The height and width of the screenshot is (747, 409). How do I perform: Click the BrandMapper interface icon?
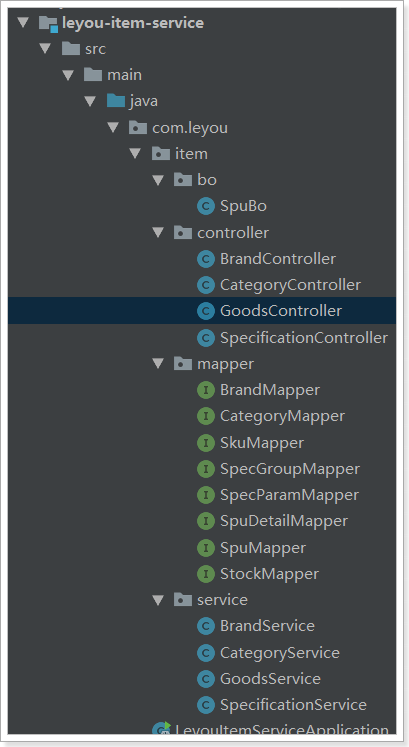(206, 390)
